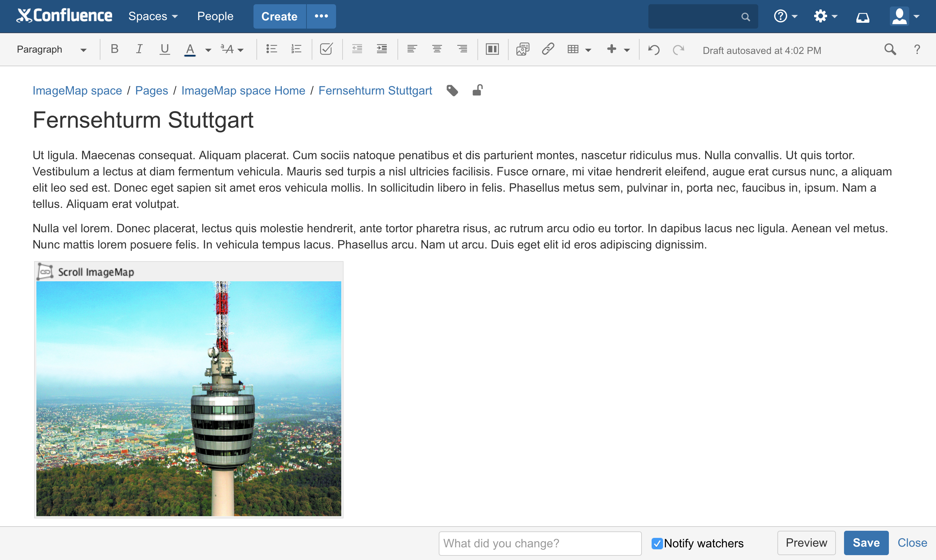Click the italic formatting icon
The height and width of the screenshot is (560, 936).
pyautogui.click(x=138, y=50)
